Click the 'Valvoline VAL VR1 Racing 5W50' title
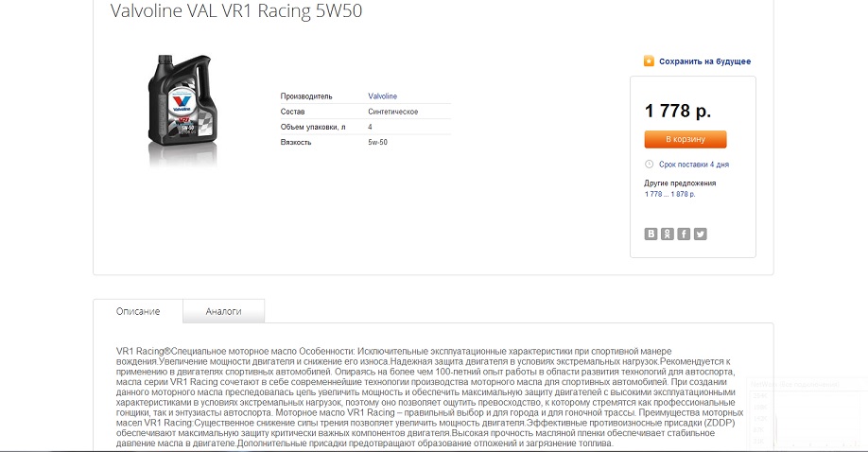The width and height of the screenshot is (868, 452). coord(236,11)
